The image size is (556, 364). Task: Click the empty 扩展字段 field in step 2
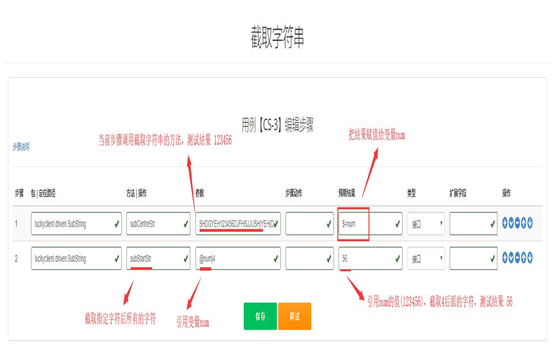click(473, 258)
